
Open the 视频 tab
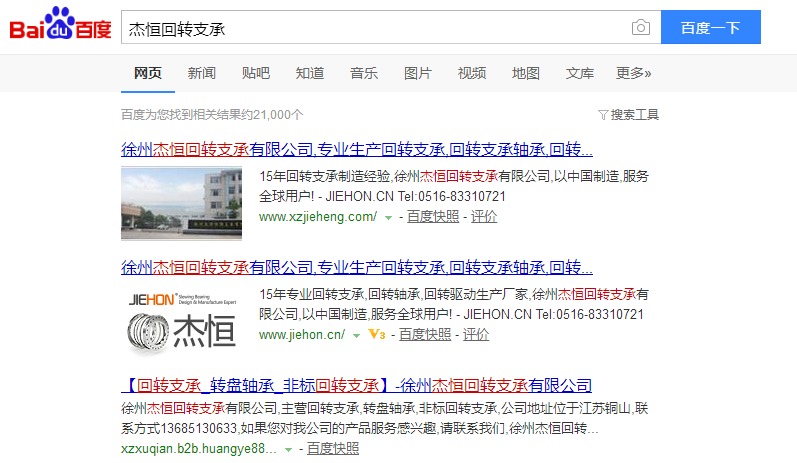tap(472, 73)
